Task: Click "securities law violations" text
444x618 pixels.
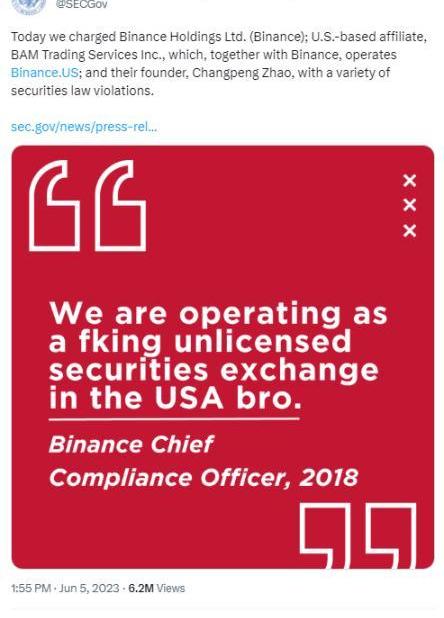Action: click(82, 91)
